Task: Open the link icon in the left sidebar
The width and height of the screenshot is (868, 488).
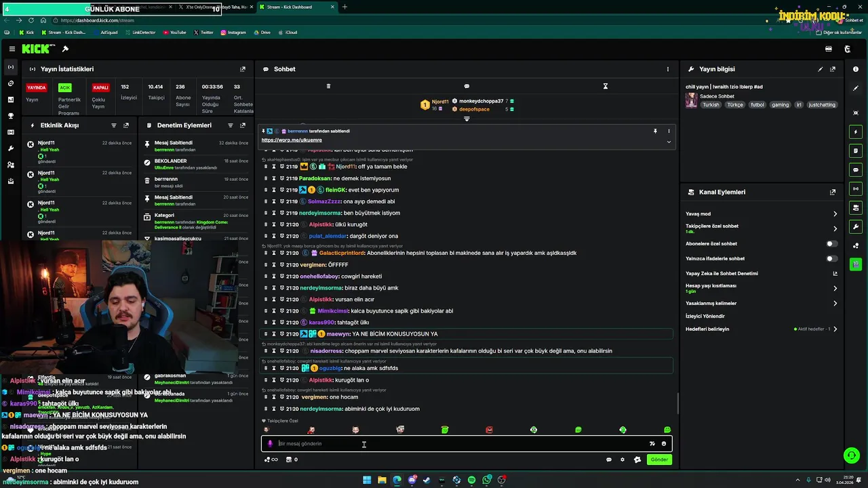Action: pyautogui.click(x=10, y=83)
